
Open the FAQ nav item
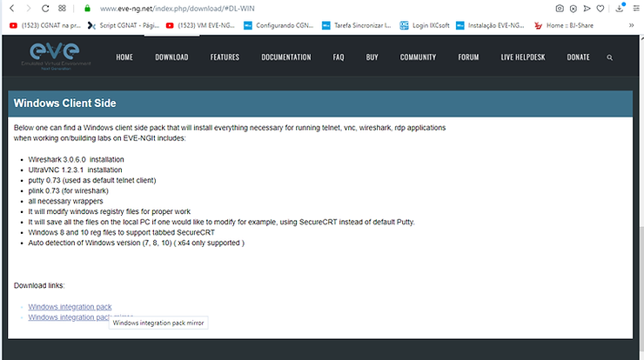339,57
